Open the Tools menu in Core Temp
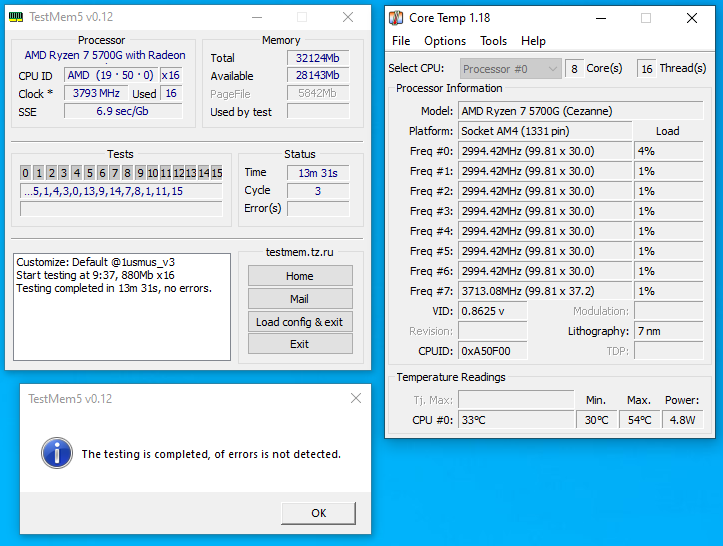This screenshot has height=546, width=723. pos(493,41)
